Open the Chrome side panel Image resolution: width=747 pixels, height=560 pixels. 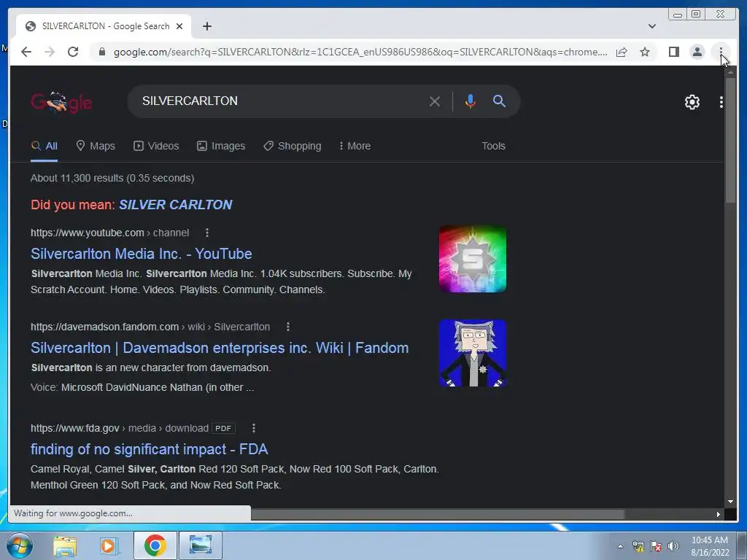pyautogui.click(x=673, y=52)
